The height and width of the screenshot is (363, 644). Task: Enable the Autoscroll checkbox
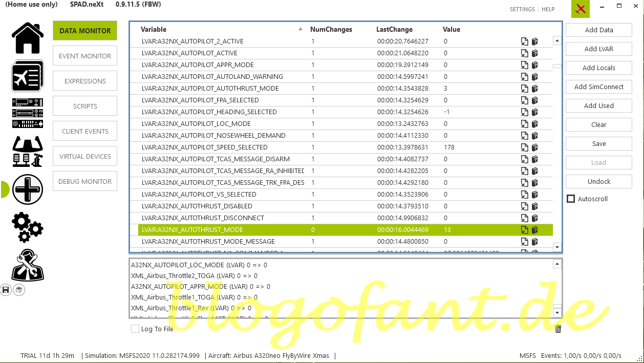[571, 199]
